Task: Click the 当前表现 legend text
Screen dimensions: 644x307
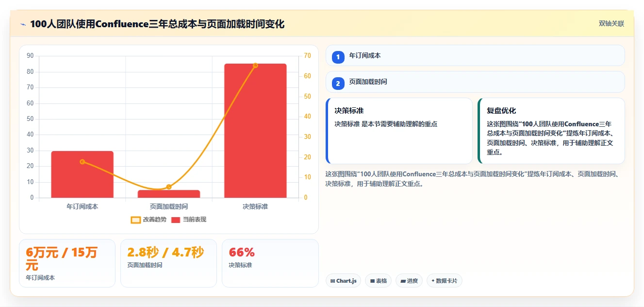Action: [x=195, y=220]
